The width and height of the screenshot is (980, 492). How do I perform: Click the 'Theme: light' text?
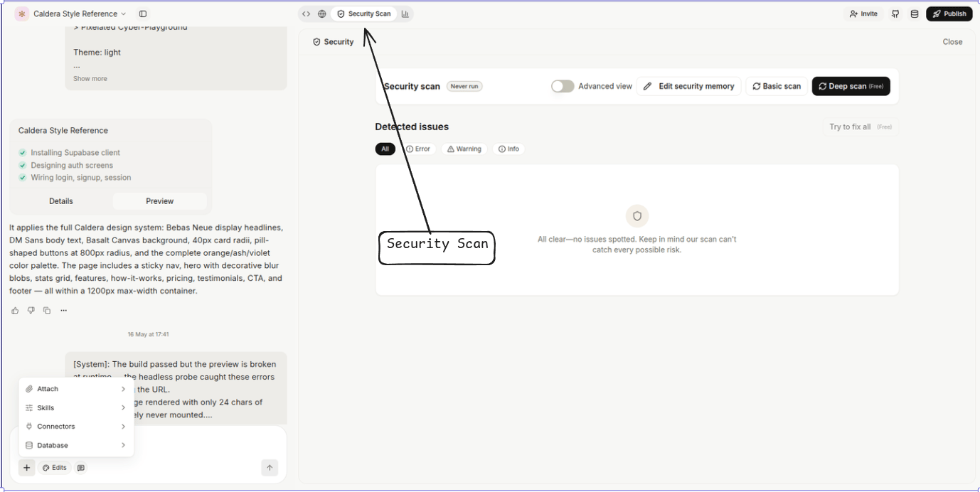pos(97,52)
